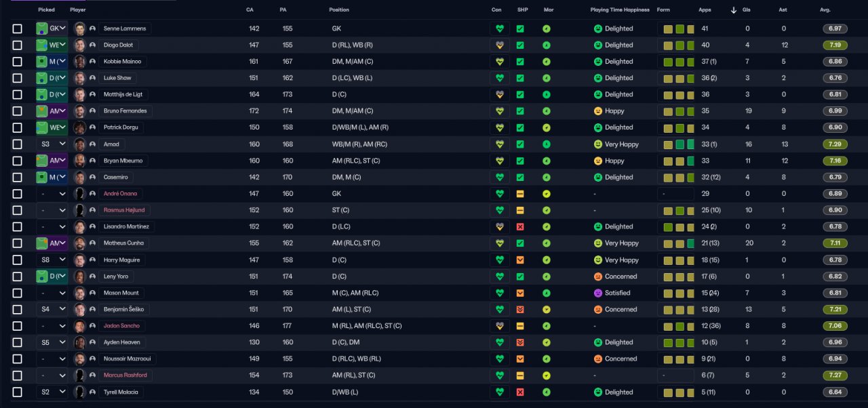Select the checkbox next to Rasmus Højlund
This screenshot has height=408, width=868.
18,210
